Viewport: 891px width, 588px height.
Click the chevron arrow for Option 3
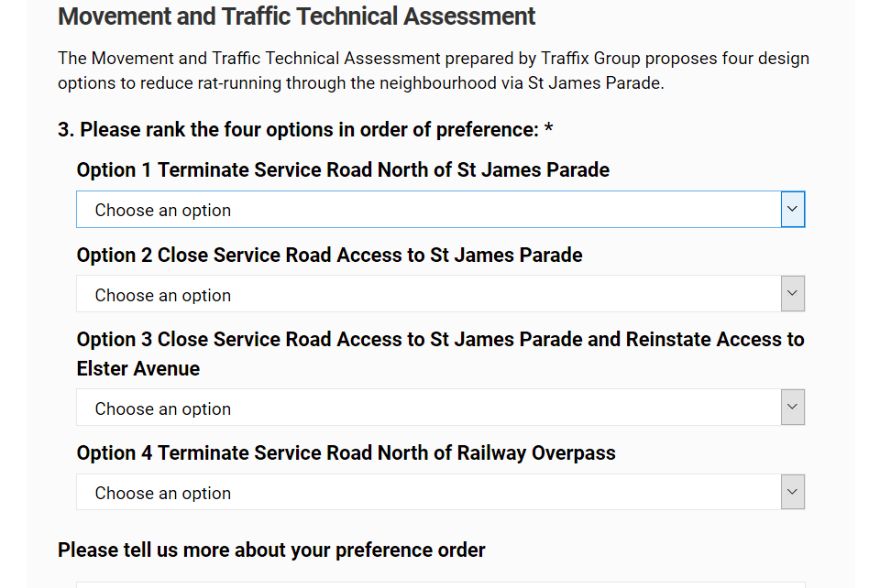tap(793, 408)
